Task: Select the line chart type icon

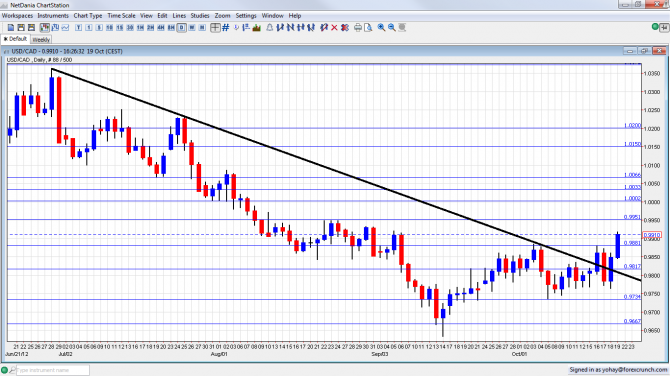Action: (65, 27)
